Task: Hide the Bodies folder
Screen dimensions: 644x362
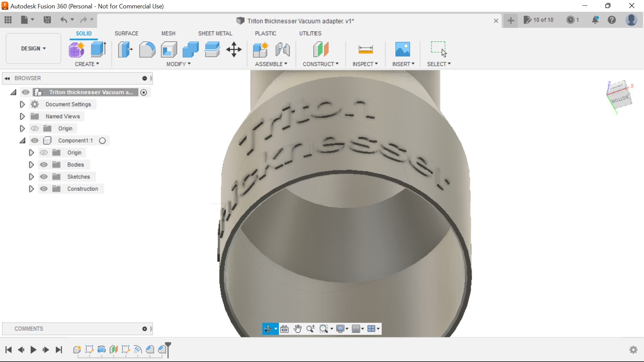Action: (x=44, y=165)
